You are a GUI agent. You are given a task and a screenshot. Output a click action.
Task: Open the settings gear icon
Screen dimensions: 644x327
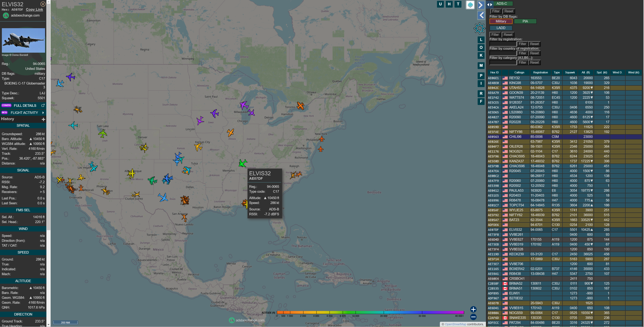[479, 28]
